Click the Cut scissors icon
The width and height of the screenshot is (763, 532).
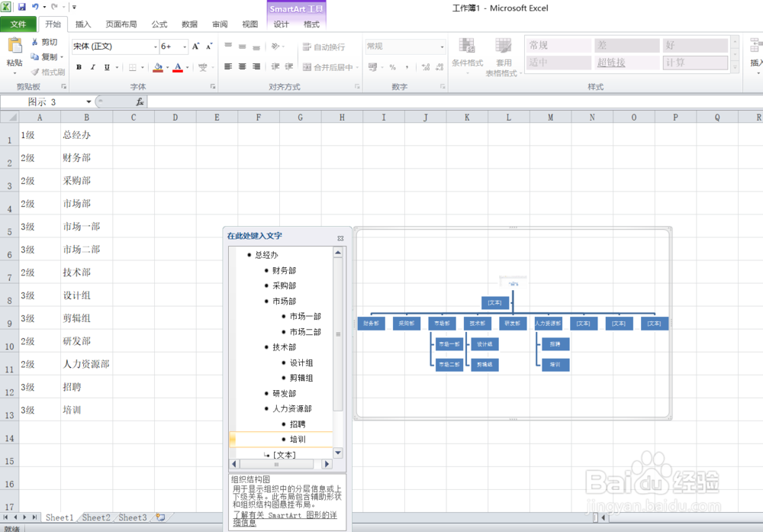pos(35,42)
